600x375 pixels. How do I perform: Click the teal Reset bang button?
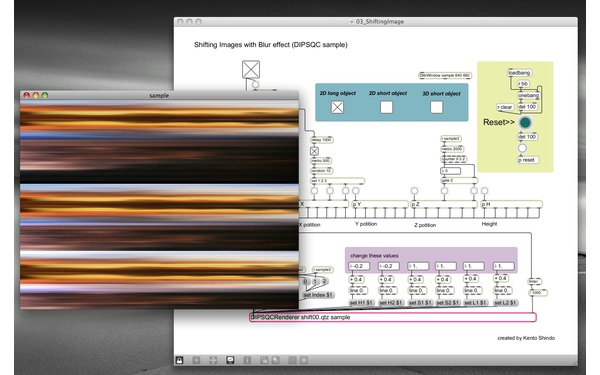[525, 122]
